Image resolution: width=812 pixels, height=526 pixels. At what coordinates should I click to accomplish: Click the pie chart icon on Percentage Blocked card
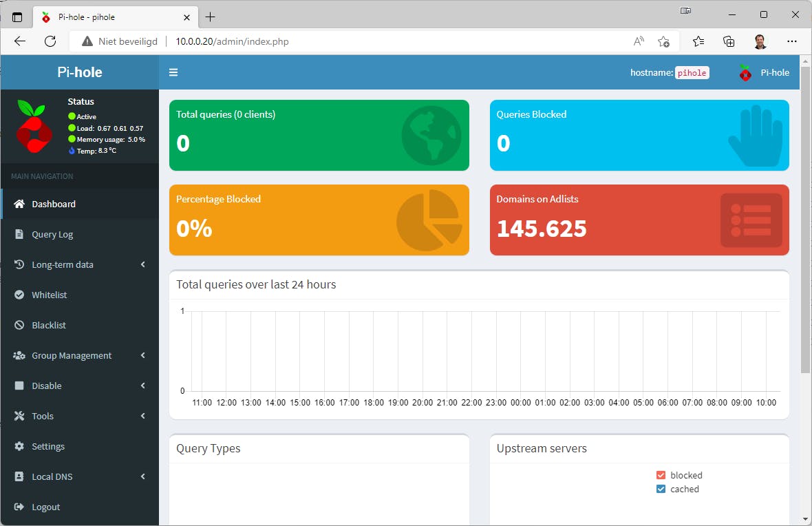[x=429, y=221]
